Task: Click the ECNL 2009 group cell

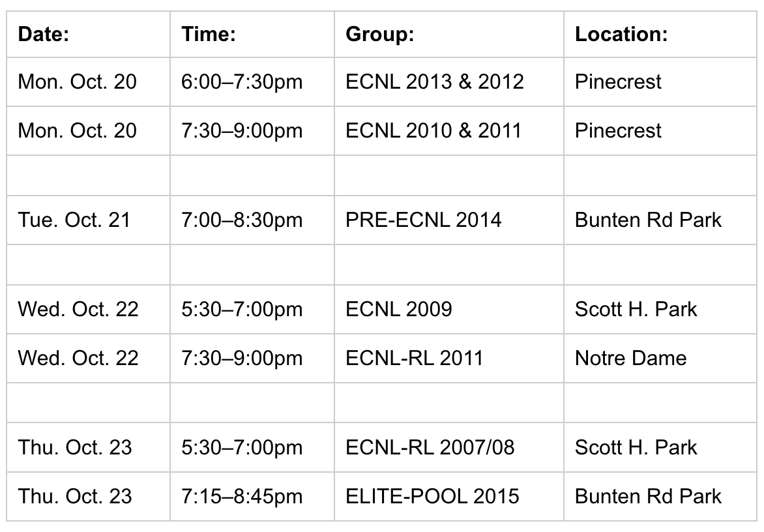Action: point(398,308)
